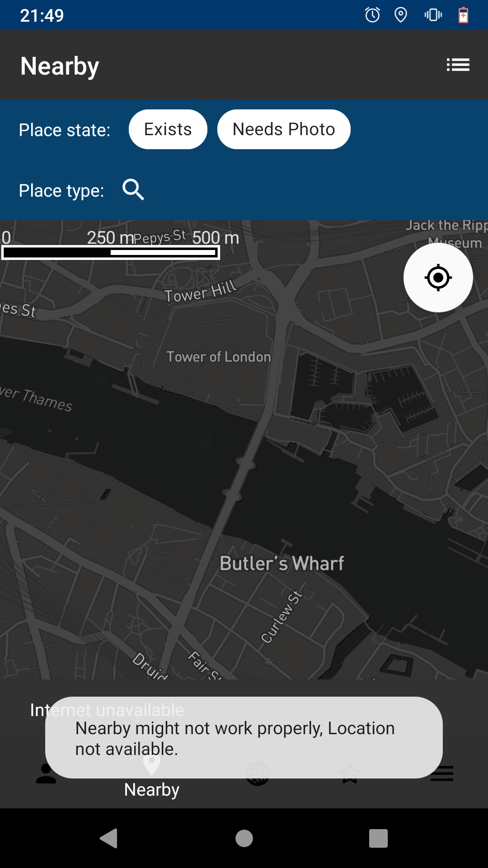The height and width of the screenshot is (868, 488).
Task: Tap the map scale bar
Action: coord(110,252)
